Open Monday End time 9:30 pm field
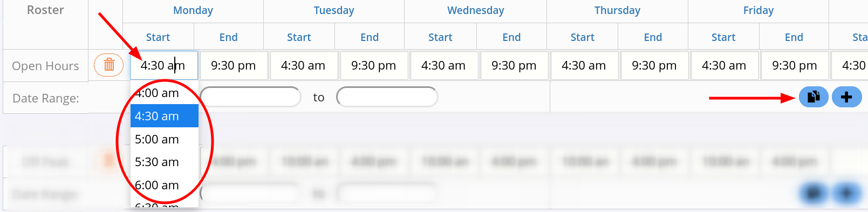Screen dimensions: 868x212 coord(234,65)
